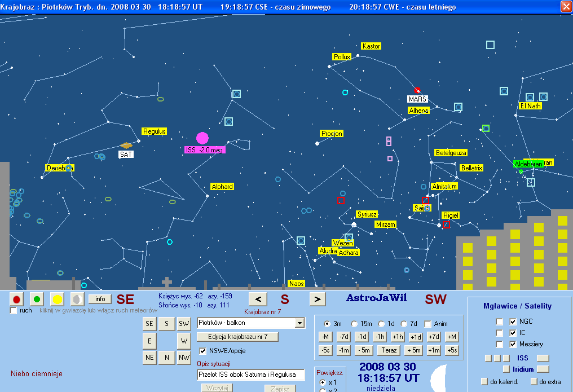Step back one hour with -1h

coord(380,337)
